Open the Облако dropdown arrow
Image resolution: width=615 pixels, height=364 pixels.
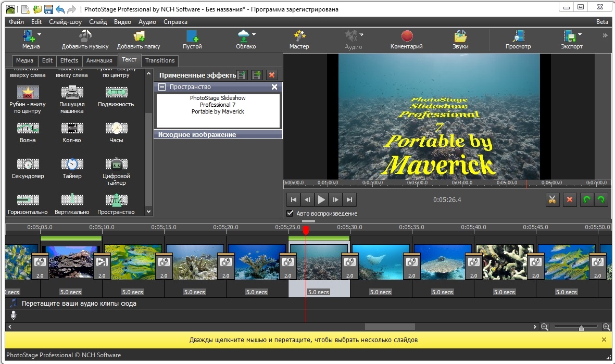click(254, 34)
